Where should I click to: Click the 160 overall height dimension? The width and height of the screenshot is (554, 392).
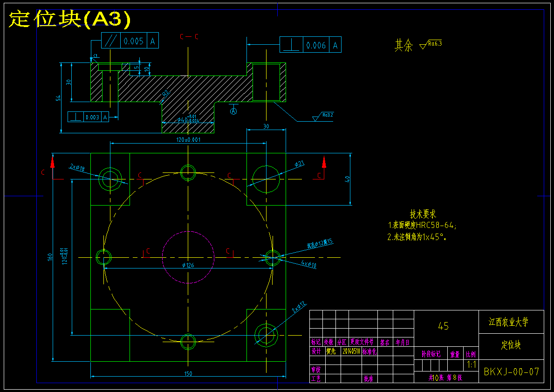pos(50,257)
